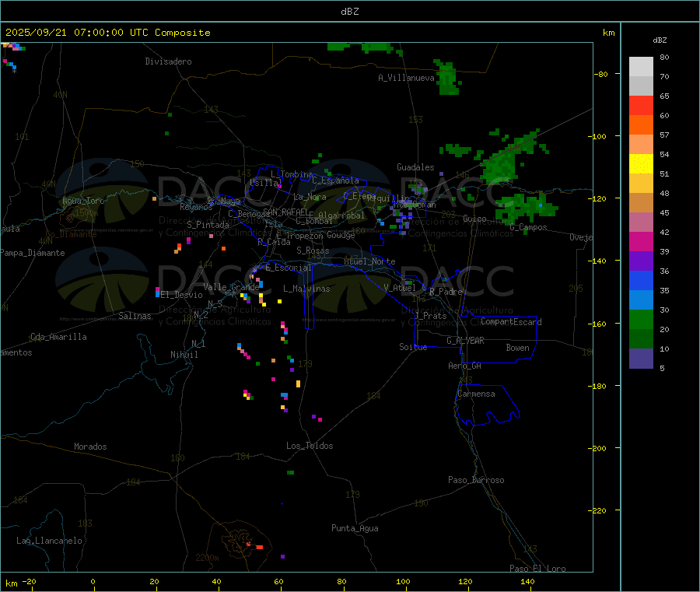Viewport: 700px width, 592px height.
Task: Click the Paso_Barroso map label
Action: 476,480
